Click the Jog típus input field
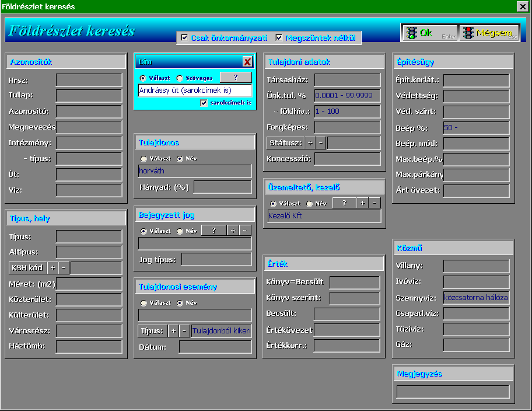532x411 pixels. (216, 260)
